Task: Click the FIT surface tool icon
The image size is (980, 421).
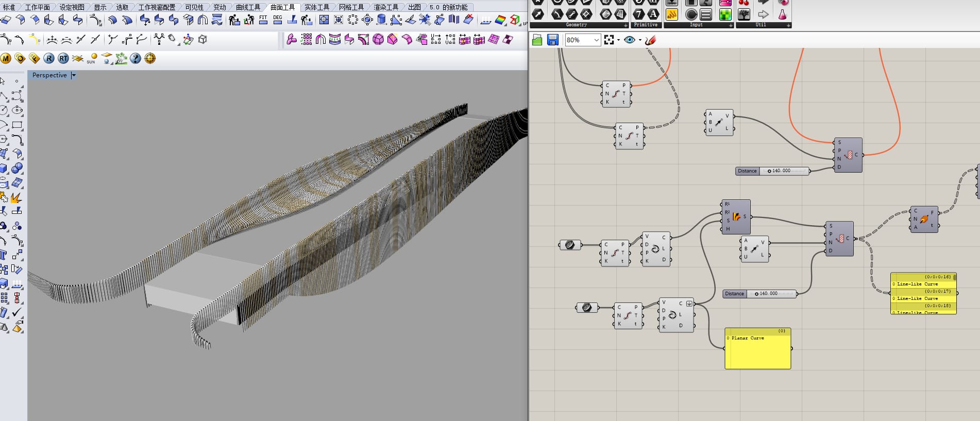Action: pos(263,20)
